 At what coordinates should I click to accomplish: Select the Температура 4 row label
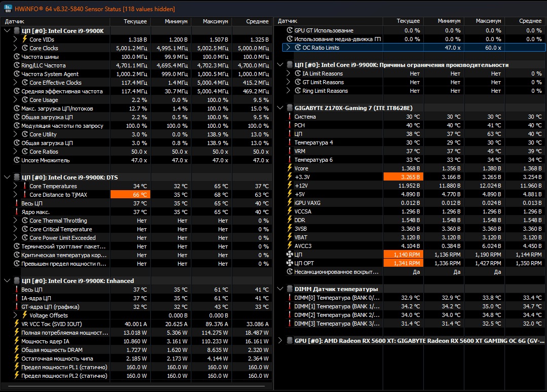point(313,142)
